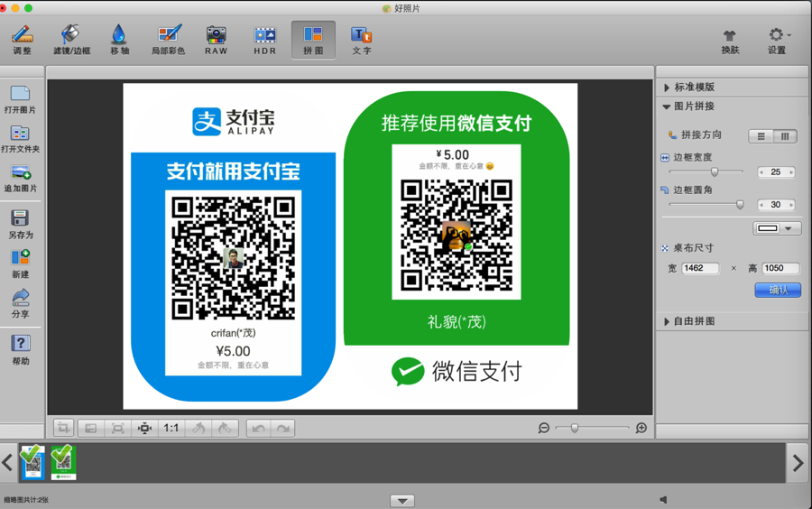Click the 确认 confirm button
This screenshot has width=812, height=509.
pyautogui.click(x=778, y=290)
